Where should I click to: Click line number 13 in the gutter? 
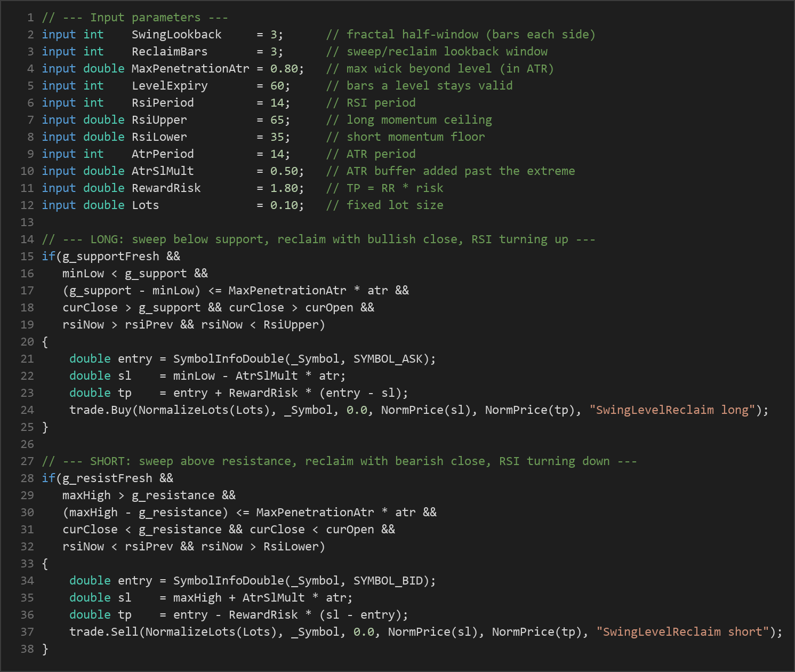click(x=27, y=222)
